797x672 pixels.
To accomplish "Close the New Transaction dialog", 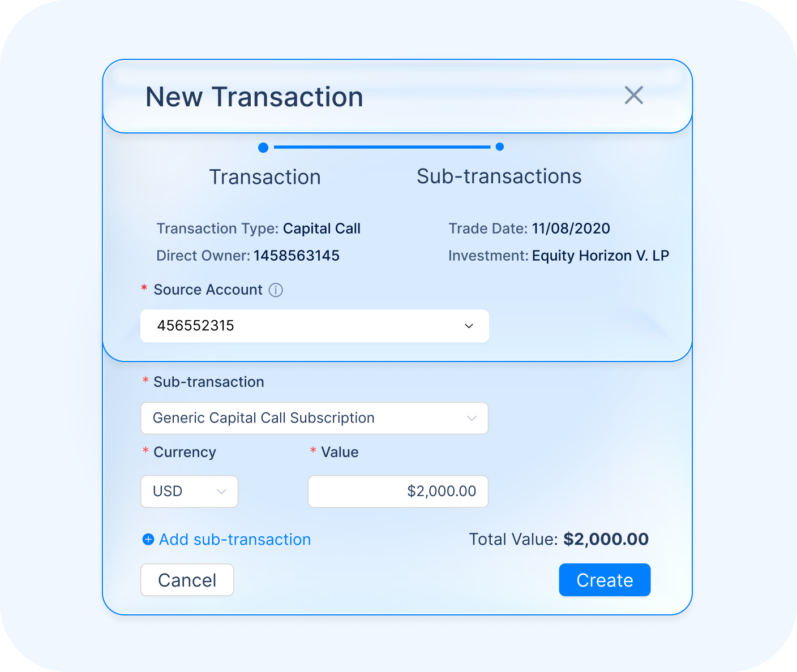I will tap(633, 96).
